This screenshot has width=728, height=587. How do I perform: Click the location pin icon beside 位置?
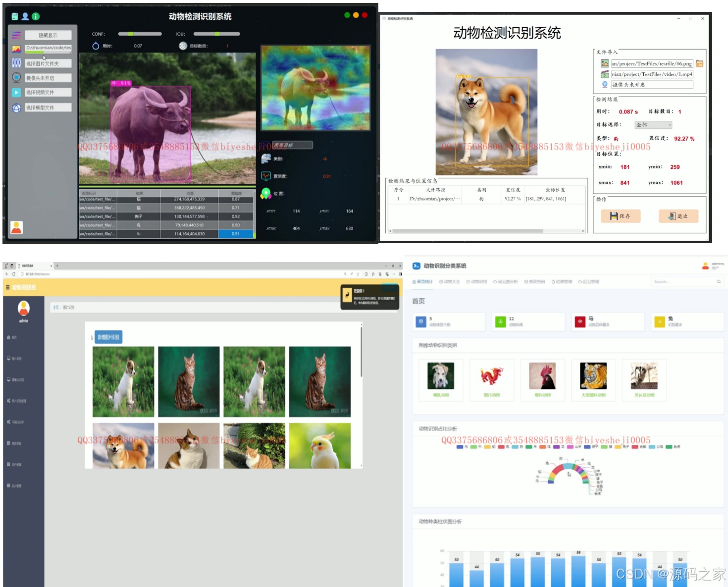[266, 194]
